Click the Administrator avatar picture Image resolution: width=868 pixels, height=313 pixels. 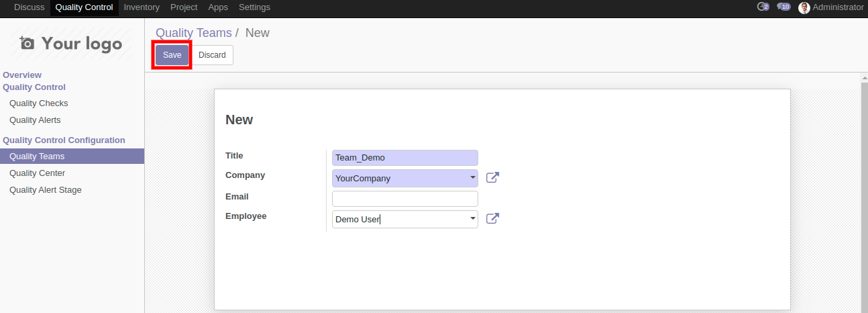[x=804, y=7]
